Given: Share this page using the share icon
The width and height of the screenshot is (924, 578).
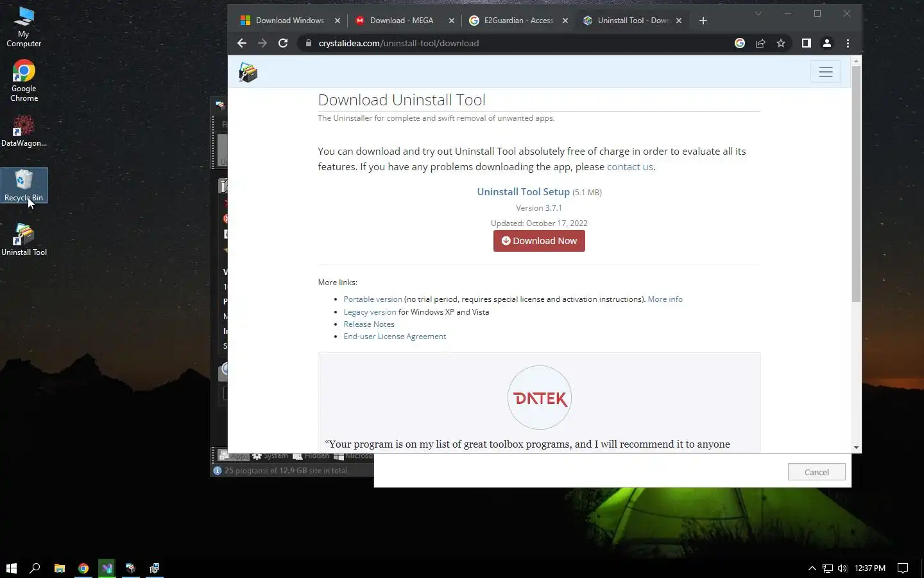Looking at the screenshot, I should tap(760, 43).
